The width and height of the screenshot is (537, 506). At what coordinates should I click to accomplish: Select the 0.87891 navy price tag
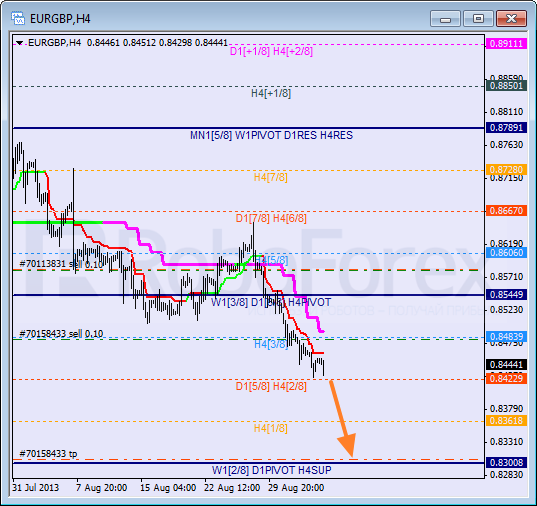pyautogui.click(x=506, y=128)
